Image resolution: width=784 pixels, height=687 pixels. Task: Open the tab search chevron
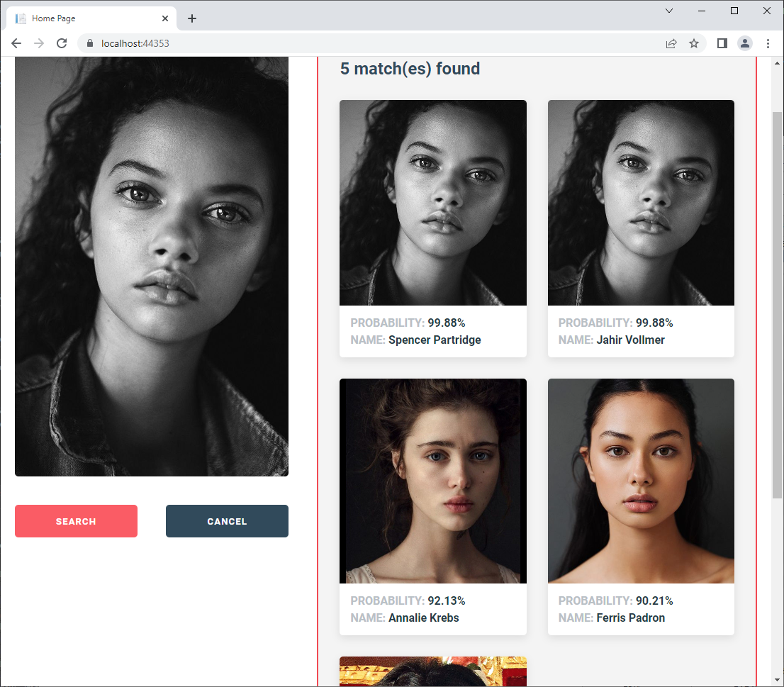[x=669, y=11]
